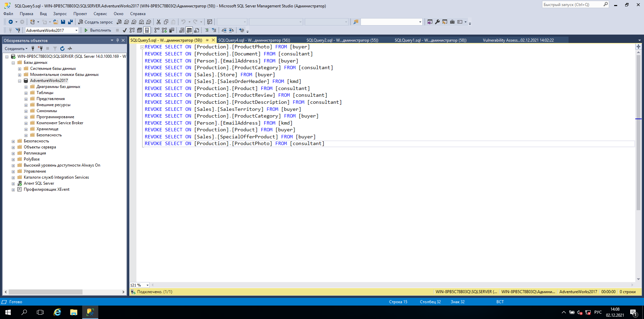644x319 pixels.
Task: Select the PolyBase tree node
Action: click(x=32, y=159)
